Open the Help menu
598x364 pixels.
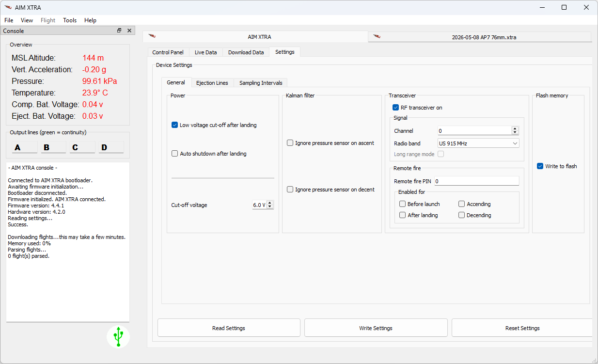[x=90, y=20]
